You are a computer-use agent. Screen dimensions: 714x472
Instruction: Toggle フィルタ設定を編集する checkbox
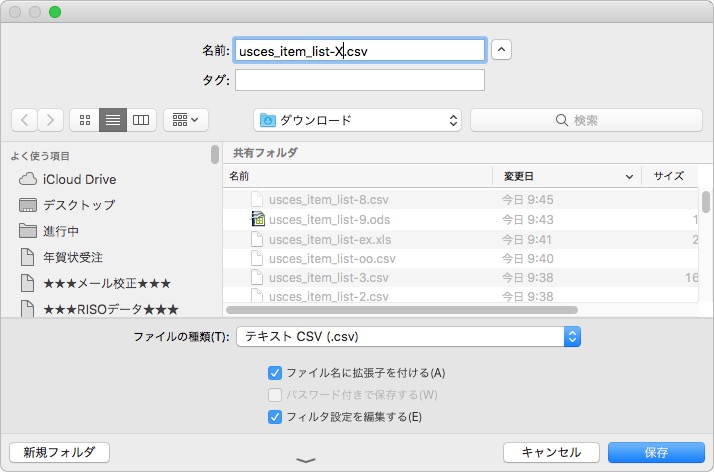click(x=275, y=417)
